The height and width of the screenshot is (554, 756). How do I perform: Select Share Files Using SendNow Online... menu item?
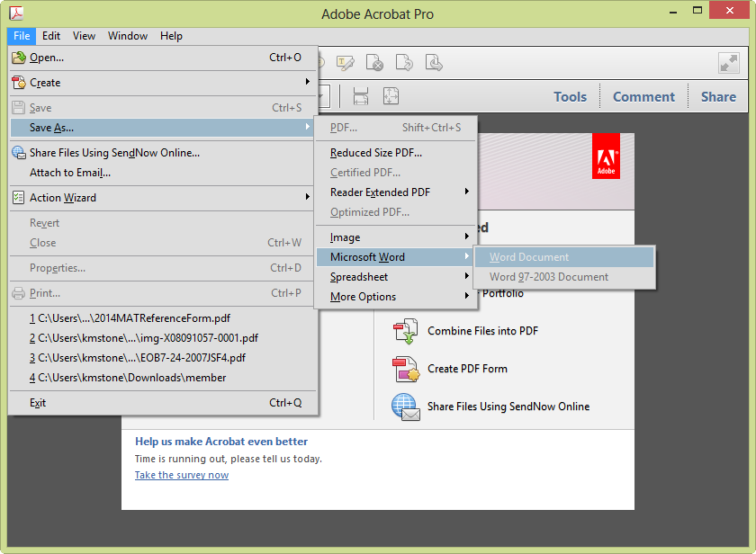tap(163, 153)
